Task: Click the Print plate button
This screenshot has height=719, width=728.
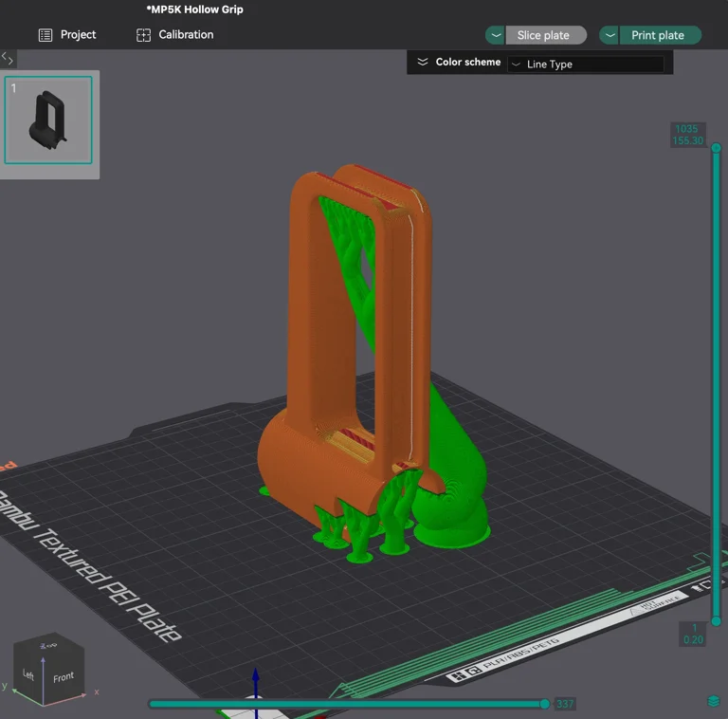Action: point(658,35)
